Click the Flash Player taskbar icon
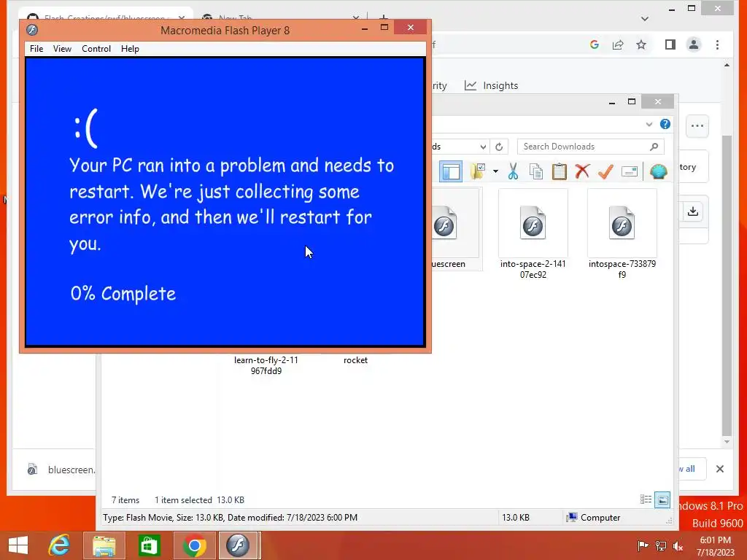The width and height of the screenshot is (747, 560). (239, 545)
